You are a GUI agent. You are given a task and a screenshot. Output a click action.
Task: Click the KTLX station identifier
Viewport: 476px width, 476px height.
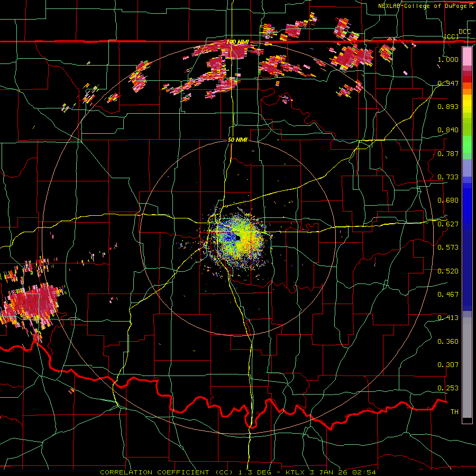pos(296,472)
